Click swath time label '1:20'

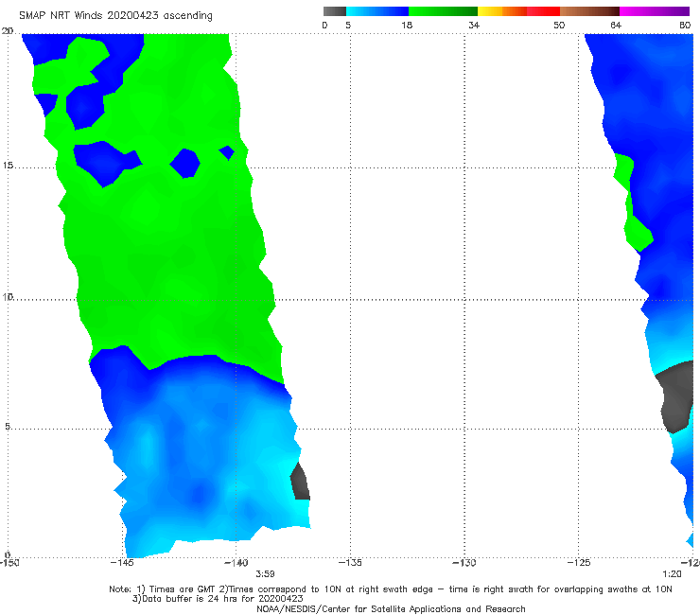(672, 574)
